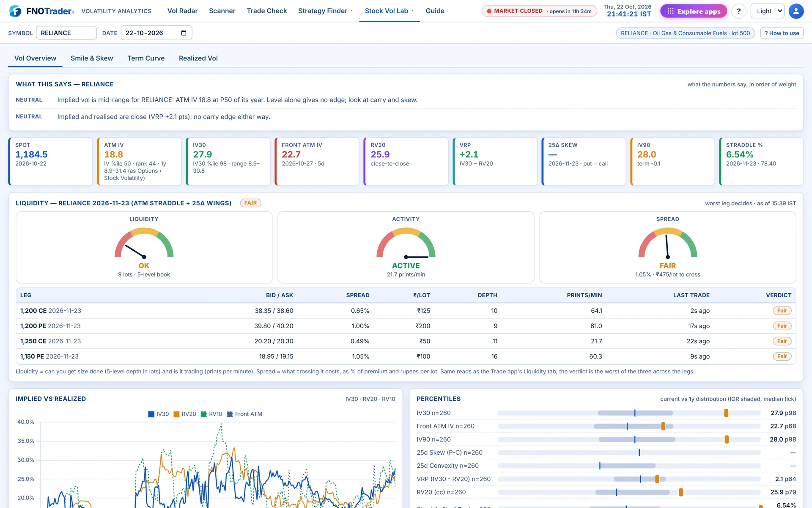Open the Realized Vol tab

pos(198,58)
